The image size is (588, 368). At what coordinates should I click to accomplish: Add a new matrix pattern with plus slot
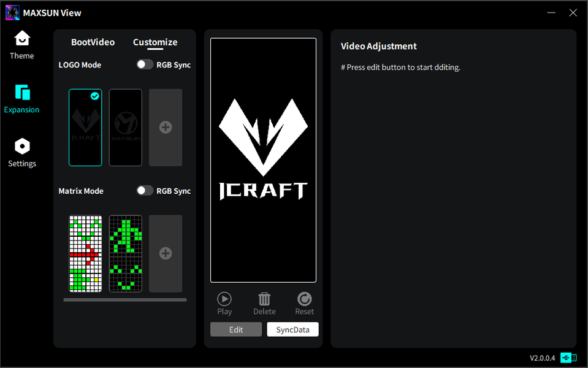click(166, 253)
